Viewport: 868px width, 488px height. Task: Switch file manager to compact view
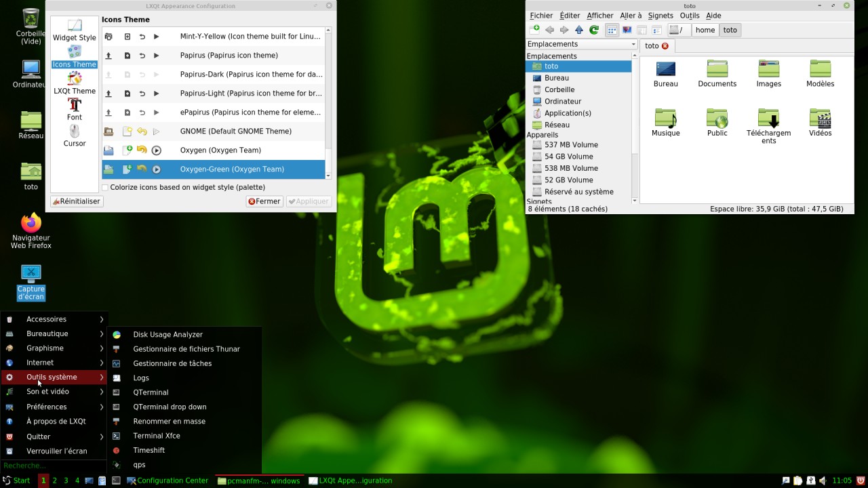click(x=642, y=30)
